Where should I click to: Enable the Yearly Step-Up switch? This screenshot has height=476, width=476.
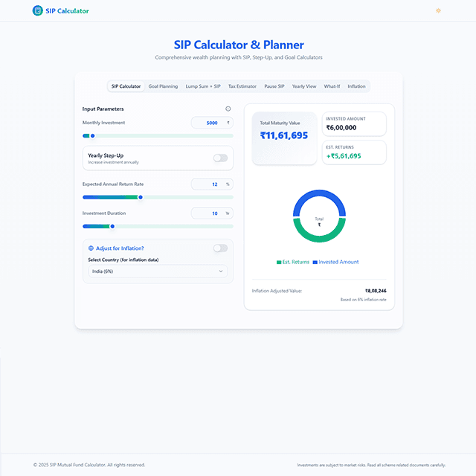pos(220,158)
